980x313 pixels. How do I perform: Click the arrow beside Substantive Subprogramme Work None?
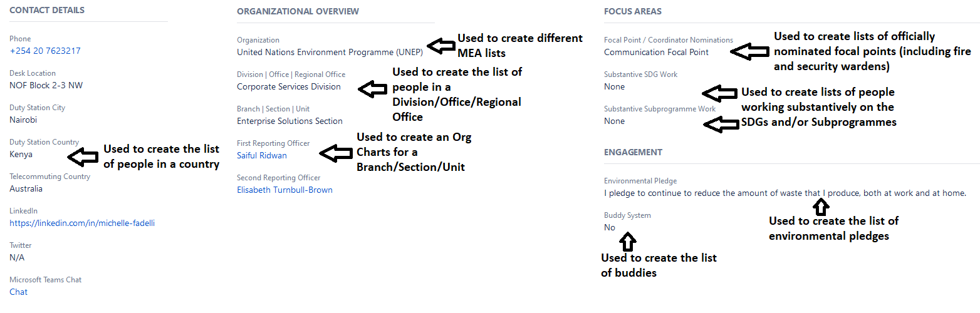(x=721, y=125)
